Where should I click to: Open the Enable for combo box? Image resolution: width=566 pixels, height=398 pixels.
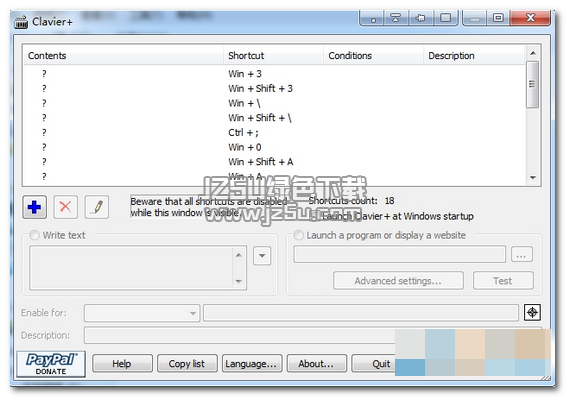(x=142, y=313)
